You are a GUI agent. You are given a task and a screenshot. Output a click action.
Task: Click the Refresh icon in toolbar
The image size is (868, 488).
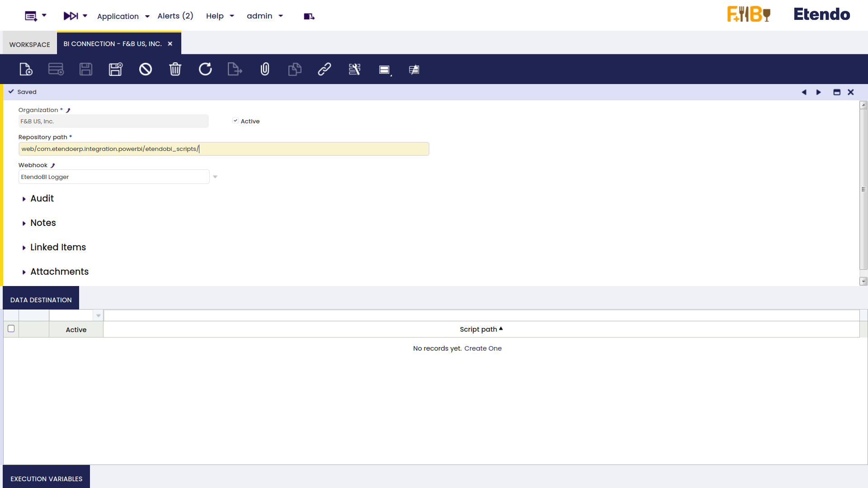pos(205,69)
